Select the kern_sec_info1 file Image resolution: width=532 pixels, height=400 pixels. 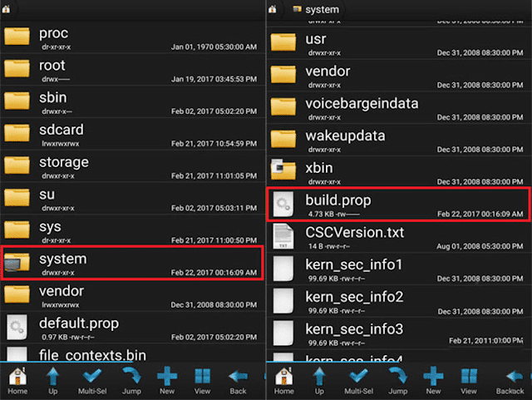click(x=399, y=269)
